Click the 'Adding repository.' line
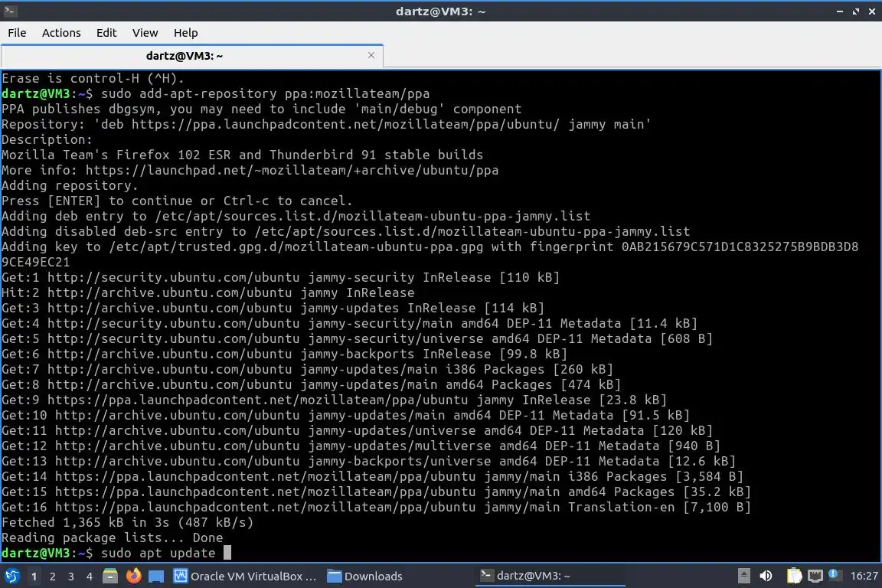The height and width of the screenshot is (588, 882). coord(70,186)
